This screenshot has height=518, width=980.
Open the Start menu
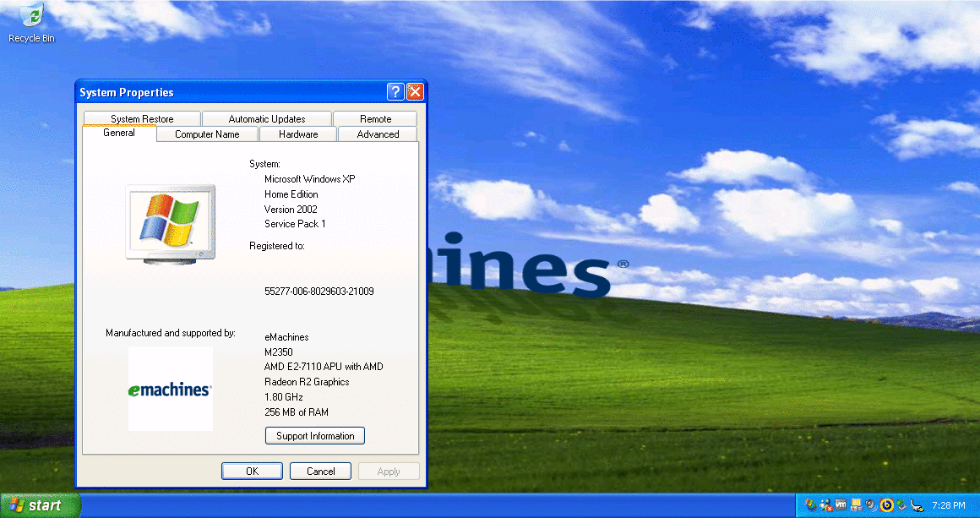point(38,505)
